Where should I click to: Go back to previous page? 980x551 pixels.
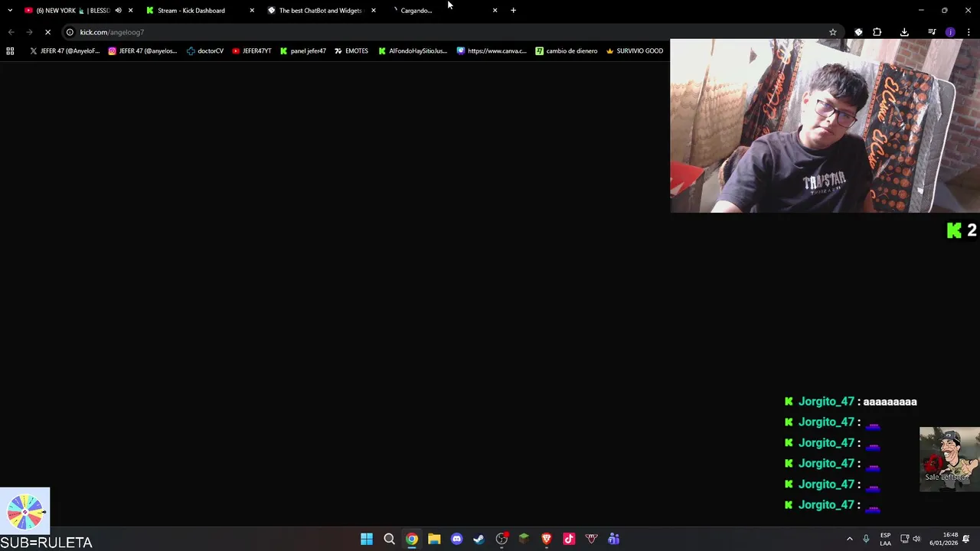(11, 32)
